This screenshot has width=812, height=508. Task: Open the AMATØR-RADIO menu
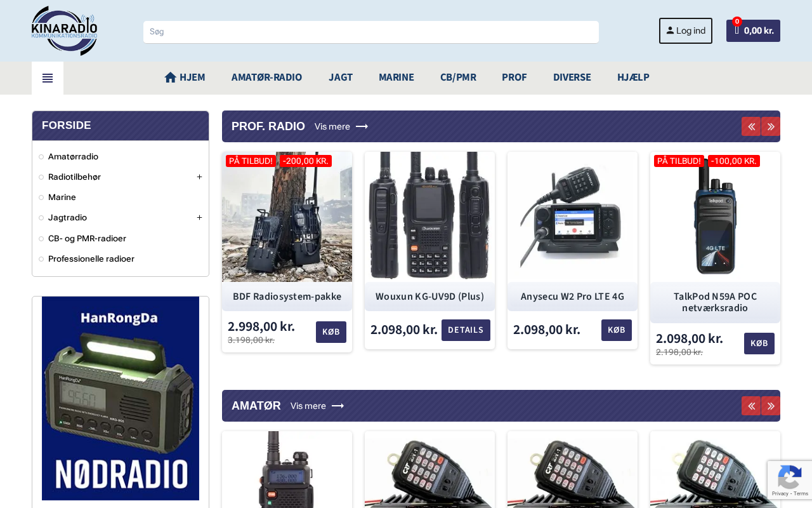[x=266, y=77]
